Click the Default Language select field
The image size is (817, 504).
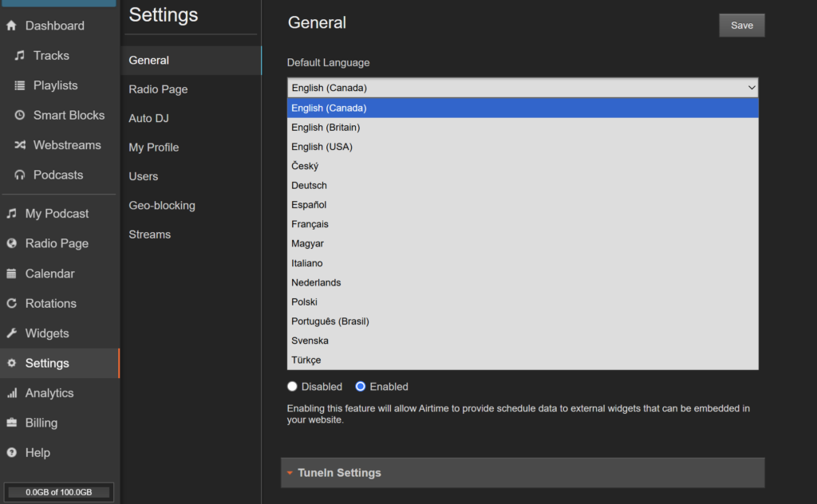[x=523, y=88]
